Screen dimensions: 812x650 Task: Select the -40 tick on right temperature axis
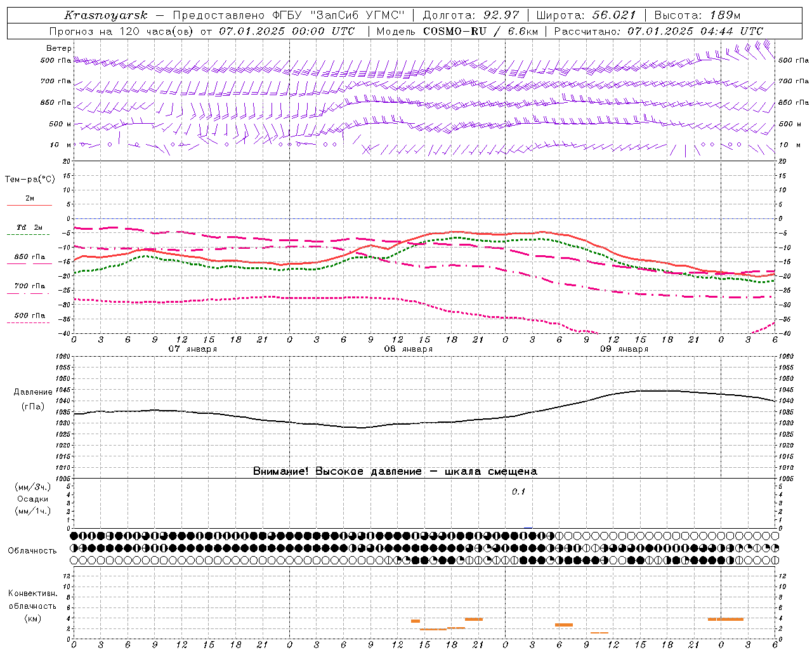point(785,333)
